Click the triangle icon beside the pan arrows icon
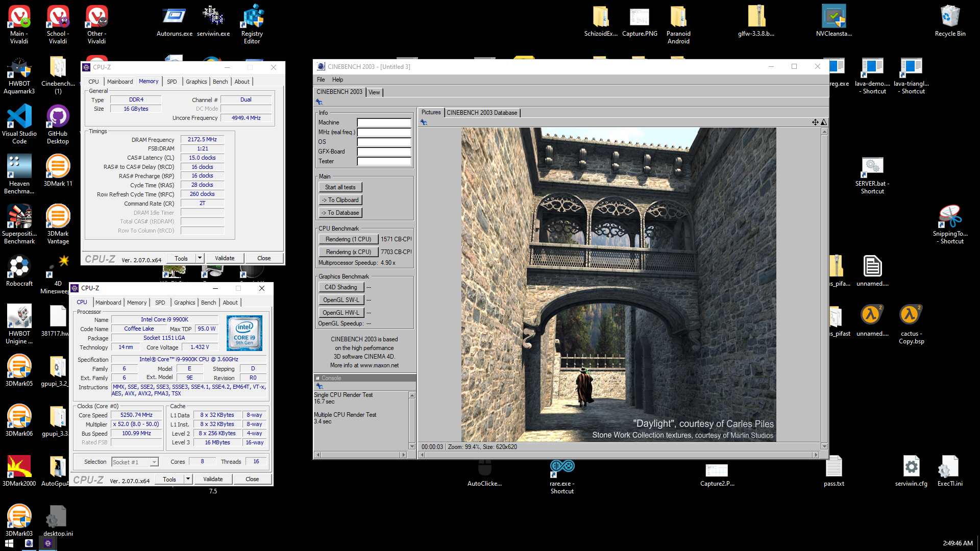980x551 pixels. [824, 122]
